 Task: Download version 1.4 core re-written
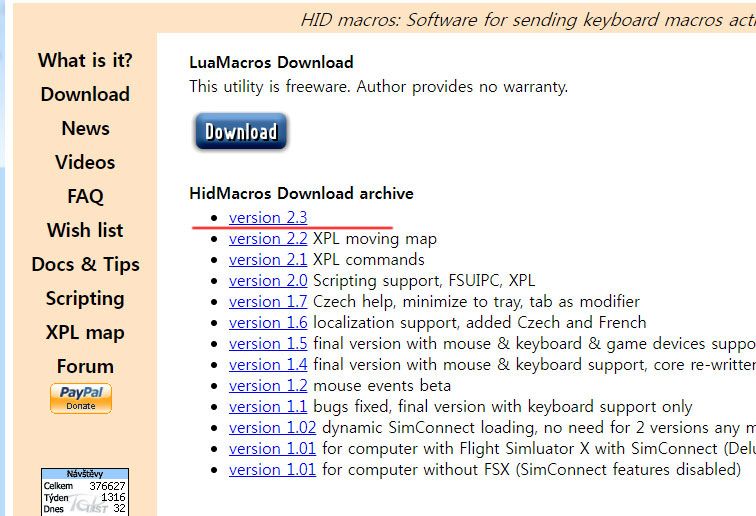coord(268,365)
